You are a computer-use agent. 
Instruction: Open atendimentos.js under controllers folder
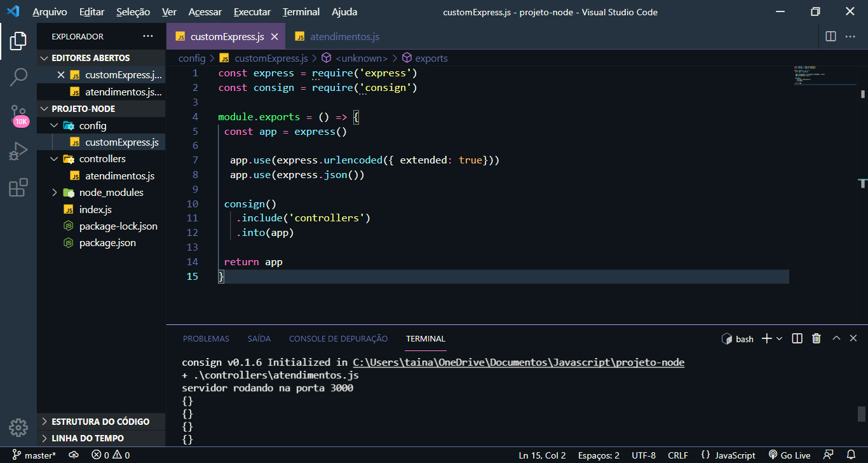click(101, 176)
